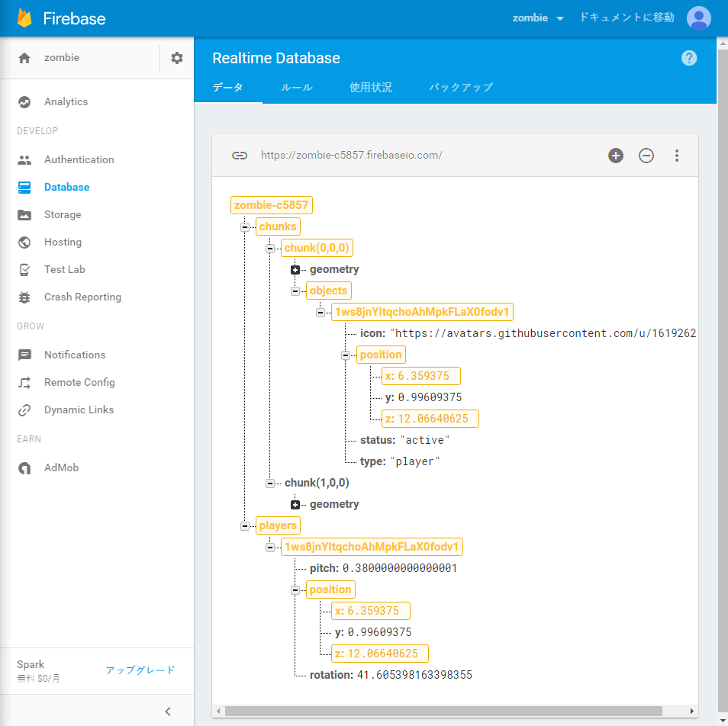Collapse the chunk(0,0,0) node
The height and width of the screenshot is (726, 728).
[269, 248]
